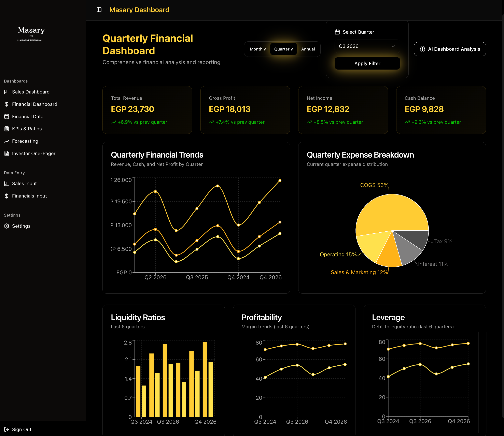Click the calendar icon beside Select Quarter

coord(337,32)
